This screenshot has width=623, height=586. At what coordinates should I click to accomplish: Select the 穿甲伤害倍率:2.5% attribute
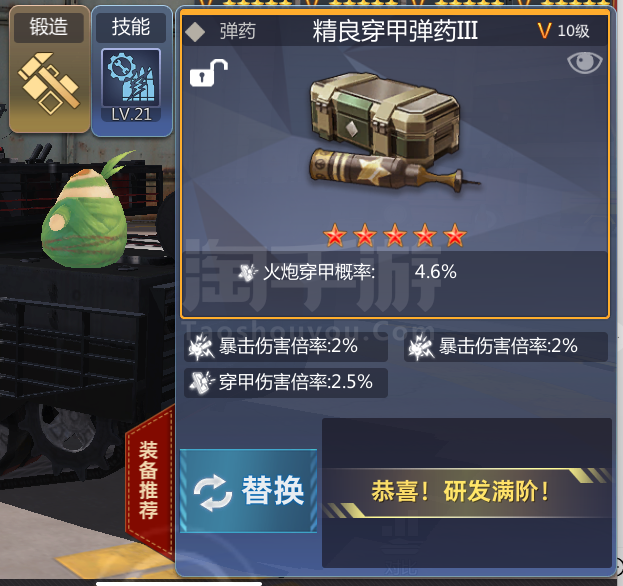(x=286, y=383)
